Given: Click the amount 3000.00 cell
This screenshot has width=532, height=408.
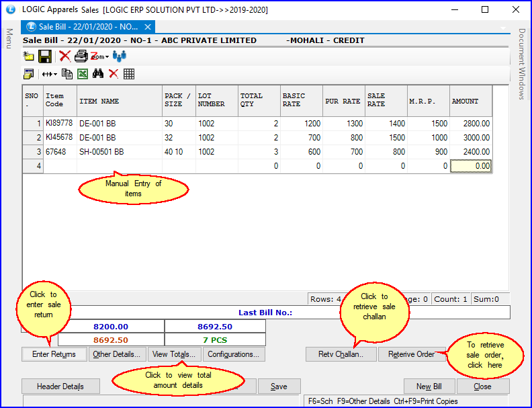Looking at the screenshot, I should 471,138.
